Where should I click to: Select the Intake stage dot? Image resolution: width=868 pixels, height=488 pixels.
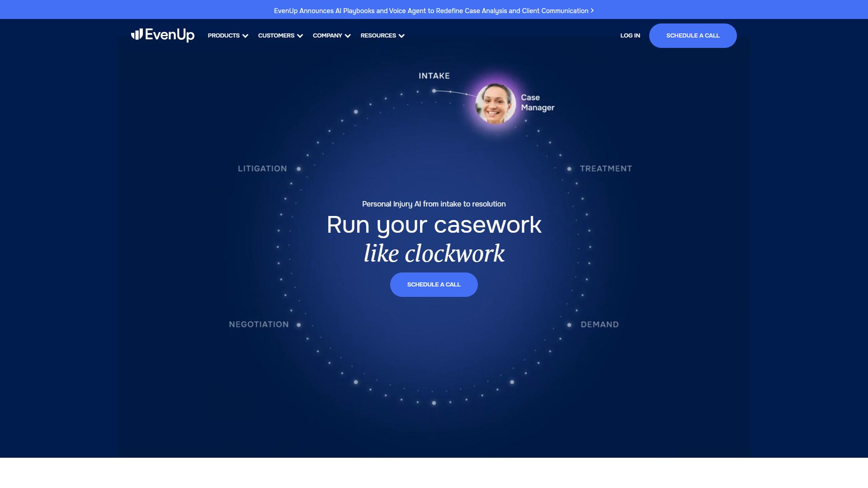[434, 91]
